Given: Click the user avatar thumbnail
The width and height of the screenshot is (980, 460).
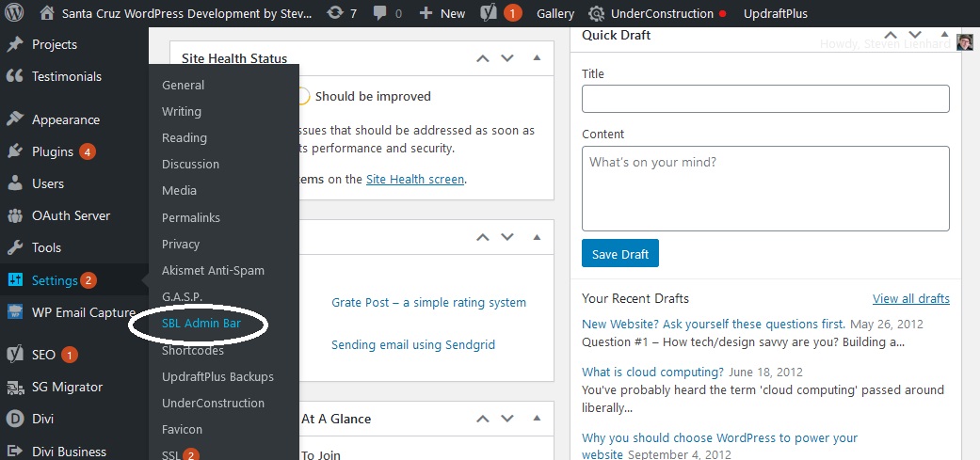Looking at the screenshot, I should point(965,43).
